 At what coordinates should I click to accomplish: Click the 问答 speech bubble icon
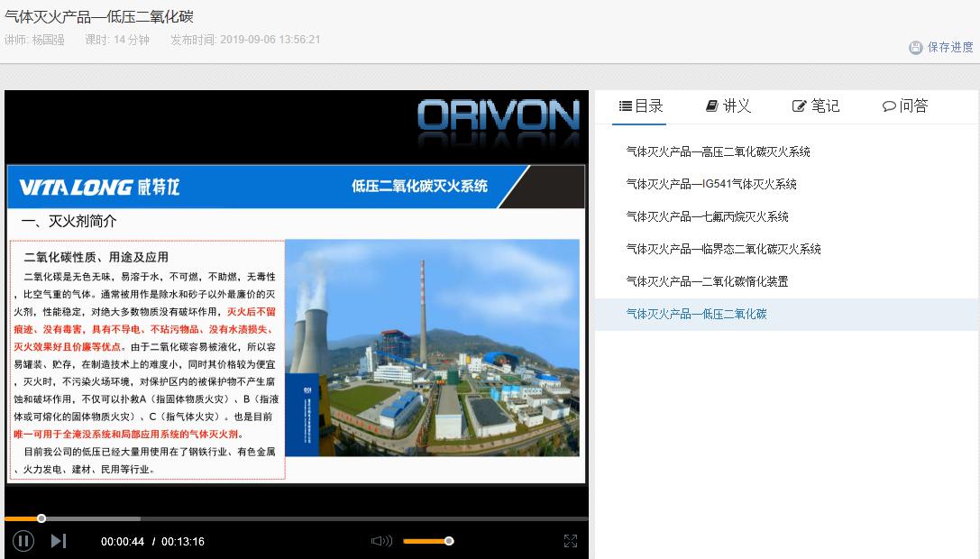click(x=887, y=105)
